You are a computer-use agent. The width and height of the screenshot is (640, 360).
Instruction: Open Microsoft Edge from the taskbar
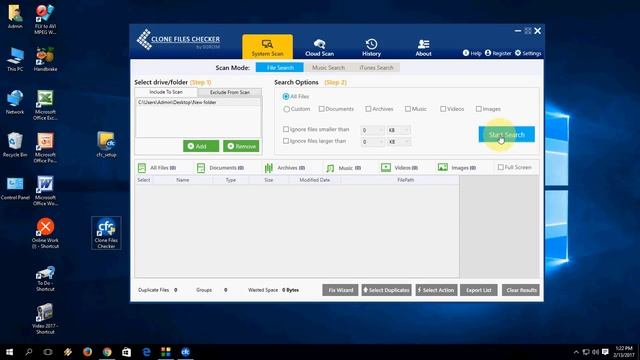[x=146, y=352]
